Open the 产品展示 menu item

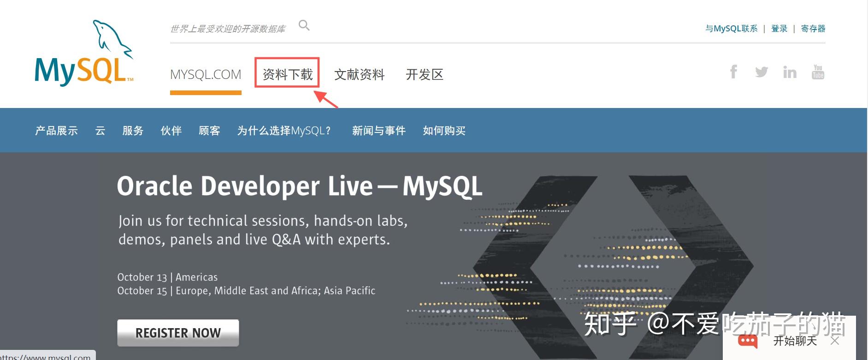[56, 131]
